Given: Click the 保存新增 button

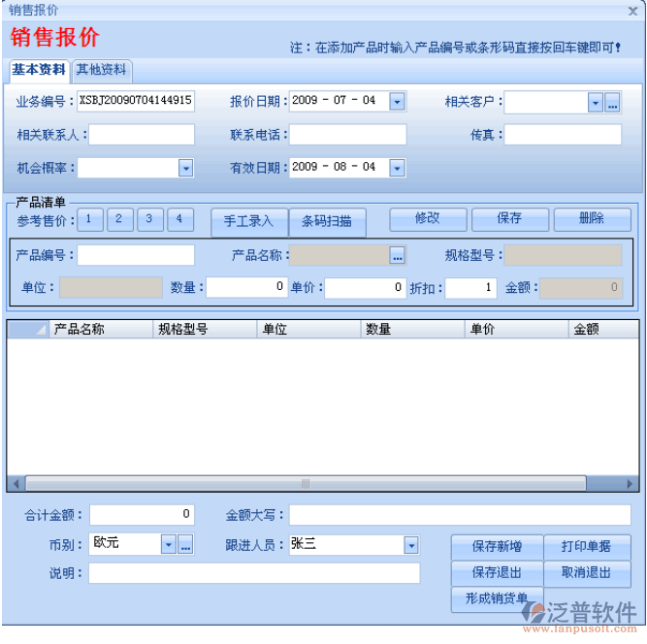Looking at the screenshot, I should [x=498, y=547].
